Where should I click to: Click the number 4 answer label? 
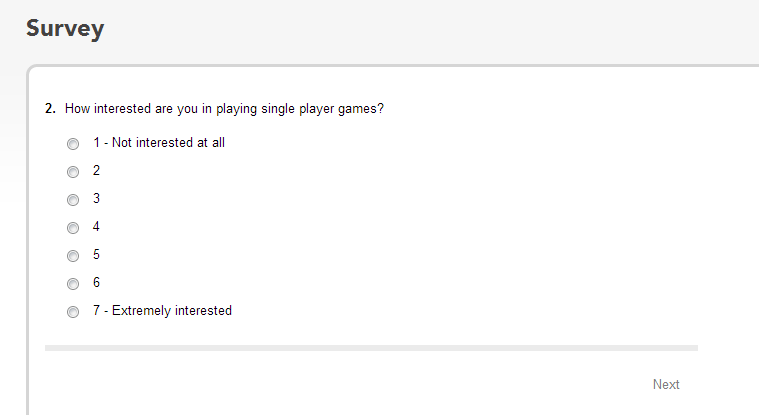coord(96,227)
